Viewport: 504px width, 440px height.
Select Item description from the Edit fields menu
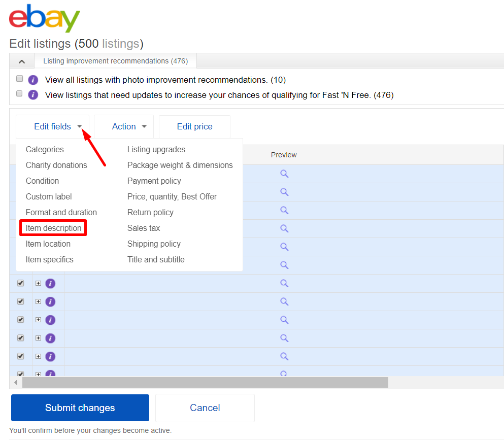click(53, 228)
